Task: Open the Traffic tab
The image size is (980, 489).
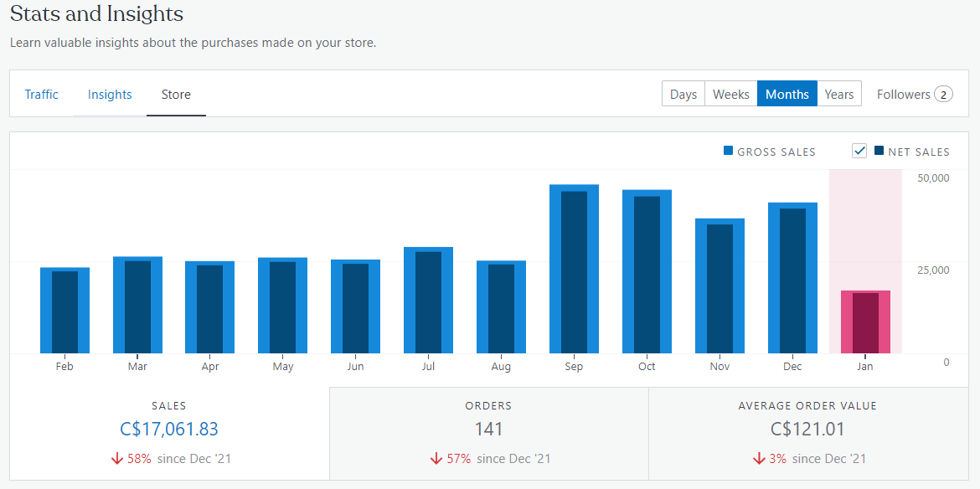Action: point(41,95)
